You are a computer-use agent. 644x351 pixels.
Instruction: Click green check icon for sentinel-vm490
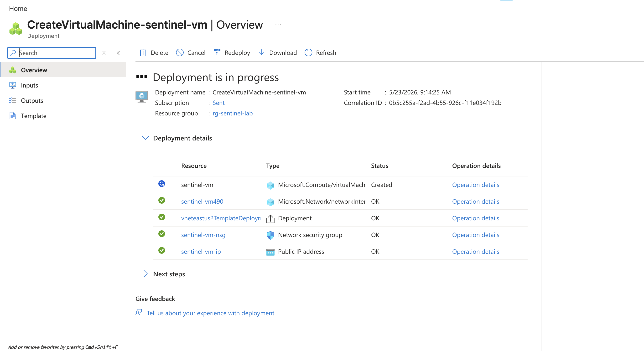(161, 200)
